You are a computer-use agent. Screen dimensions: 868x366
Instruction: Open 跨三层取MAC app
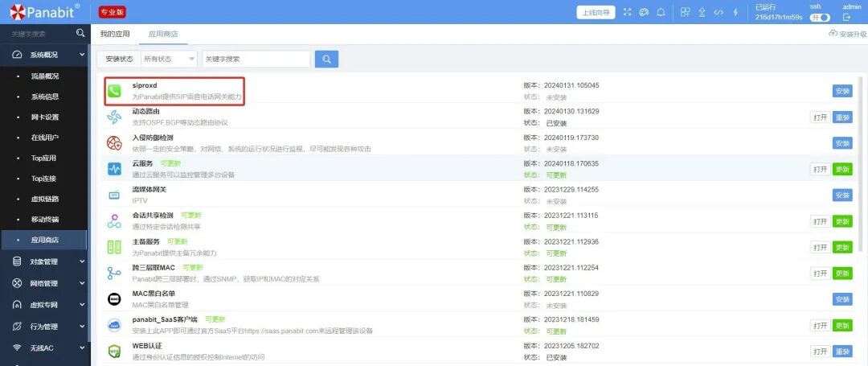click(821, 273)
